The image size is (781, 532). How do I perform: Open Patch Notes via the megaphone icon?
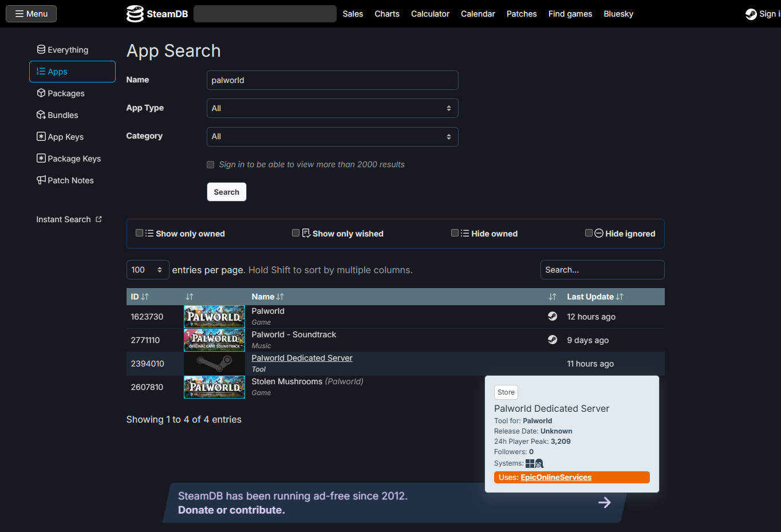40,180
